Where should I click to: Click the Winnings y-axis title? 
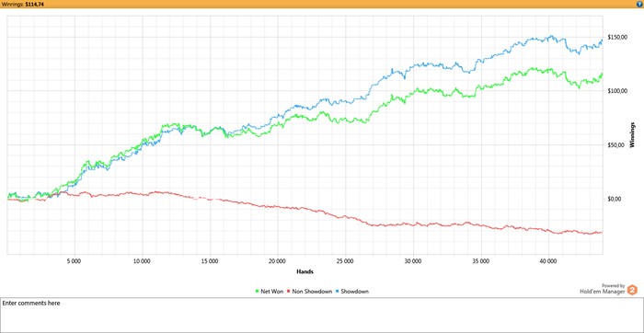point(633,134)
